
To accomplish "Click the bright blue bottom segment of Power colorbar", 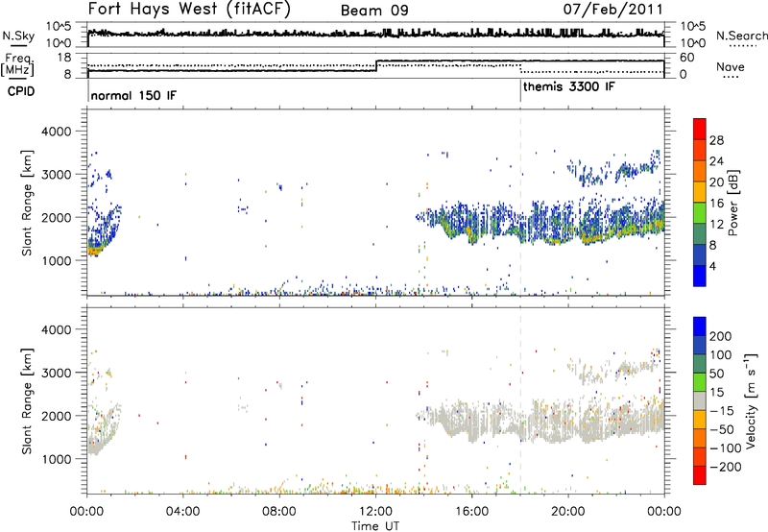I will (x=700, y=276).
